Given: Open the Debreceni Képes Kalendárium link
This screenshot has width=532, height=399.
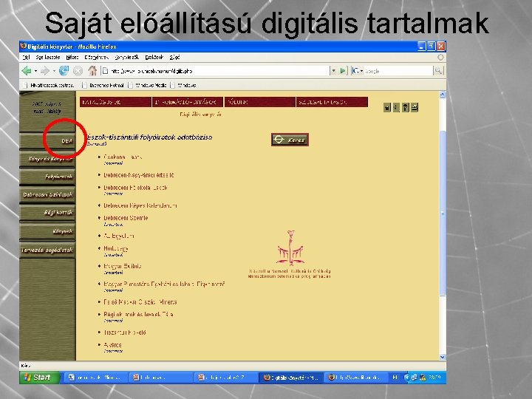Looking at the screenshot, I should tap(140, 205).
